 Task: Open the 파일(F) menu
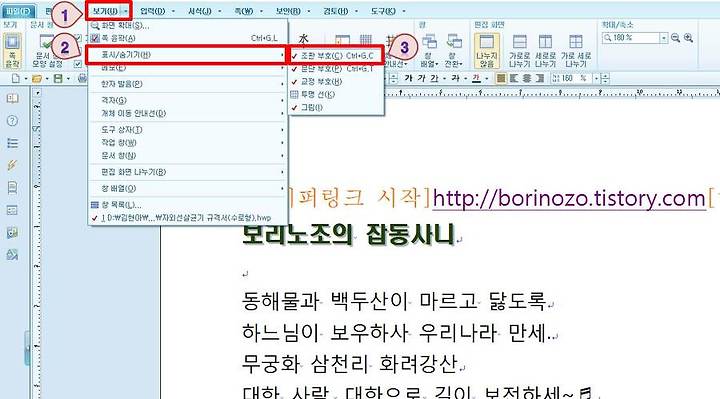click(19, 11)
